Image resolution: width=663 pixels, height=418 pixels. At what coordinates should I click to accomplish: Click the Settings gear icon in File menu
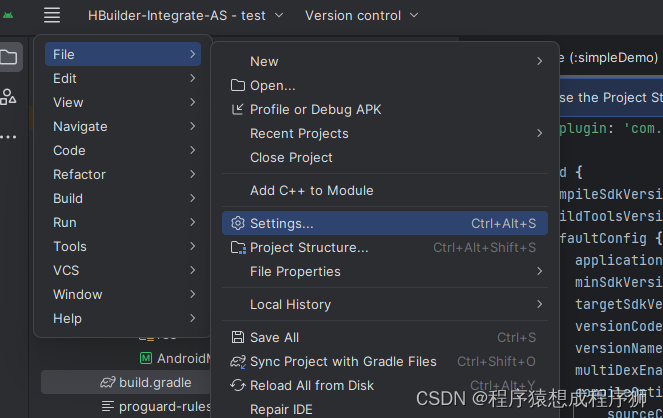(238, 223)
